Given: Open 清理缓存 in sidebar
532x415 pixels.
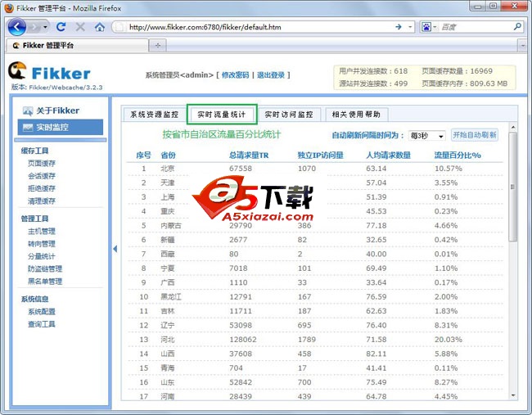Looking at the screenshot, I should click(42, 201).
